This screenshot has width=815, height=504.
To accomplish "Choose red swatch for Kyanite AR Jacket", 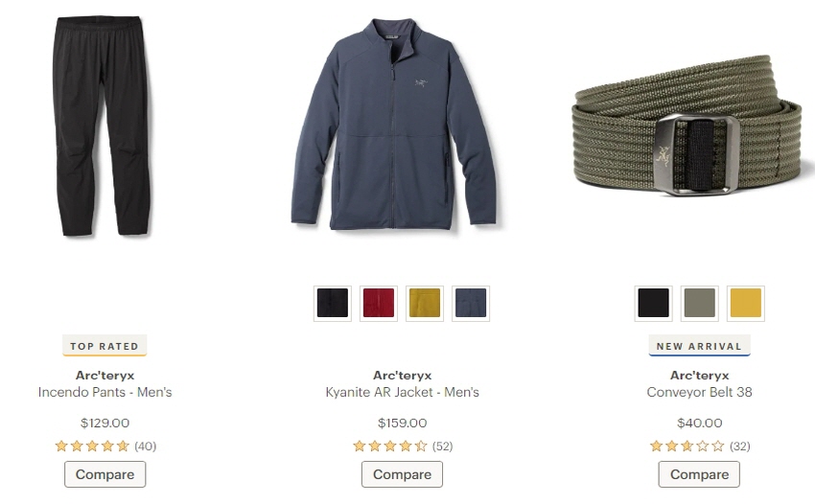I will coord(379,303).
